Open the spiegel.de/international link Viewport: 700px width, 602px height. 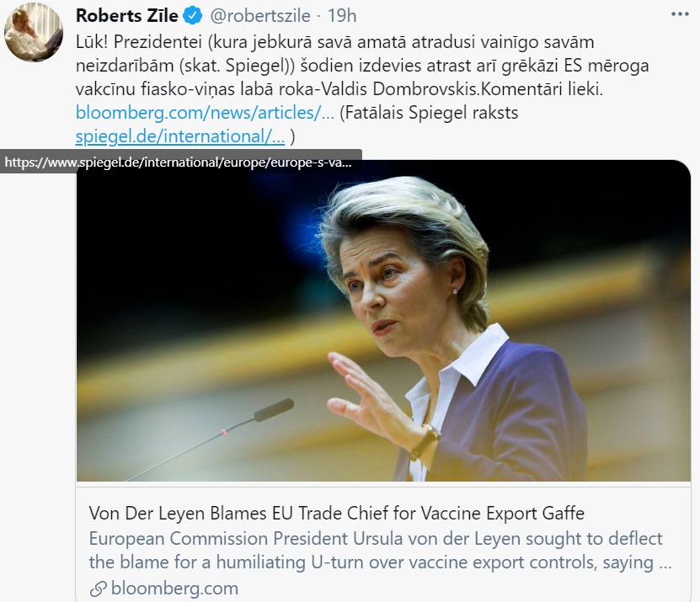[x=180, y=136]
